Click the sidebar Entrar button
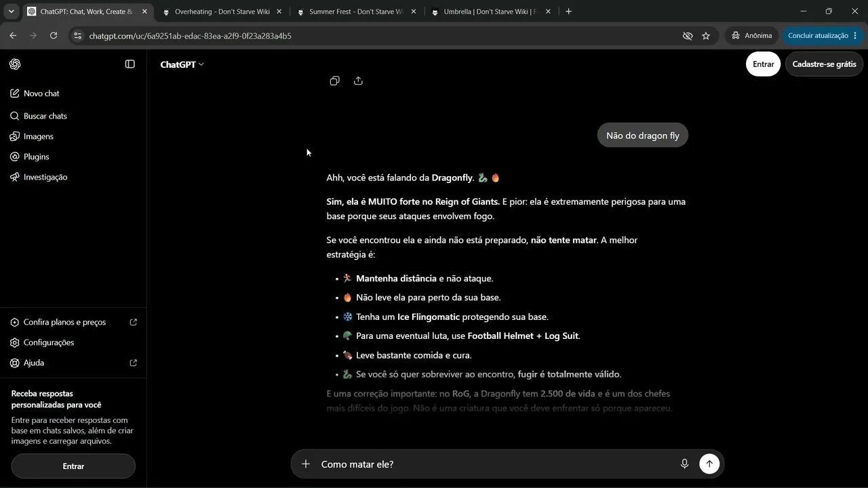This screenshot has width=868, height=488. (73, 466)
